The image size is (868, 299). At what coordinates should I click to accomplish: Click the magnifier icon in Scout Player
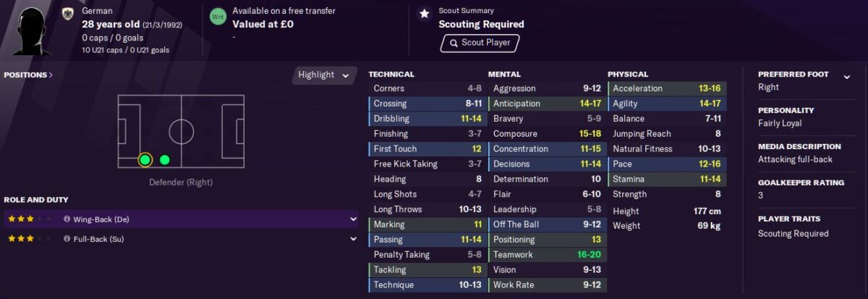(x=453, y=43)
